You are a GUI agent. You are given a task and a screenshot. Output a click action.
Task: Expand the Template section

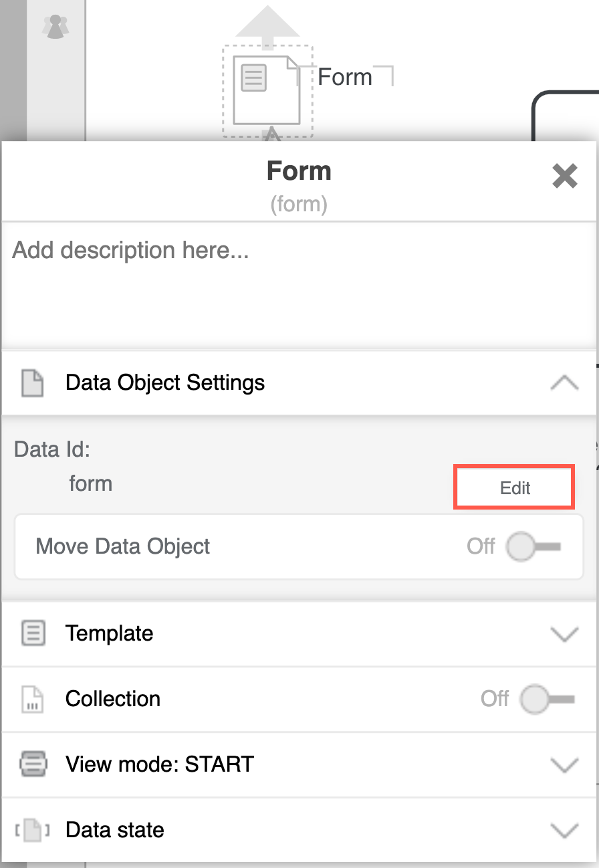(564, 633)
